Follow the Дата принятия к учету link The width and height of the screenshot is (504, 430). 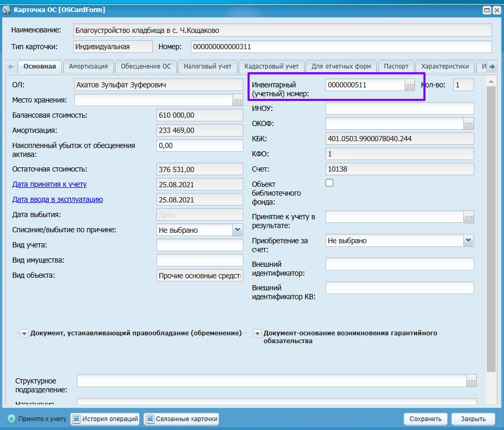point(50,185)
